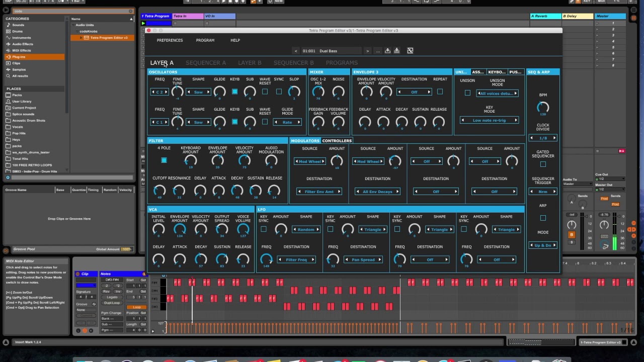
Task: Select the Plug-ins category icon
Action: [x=8, y=57]
